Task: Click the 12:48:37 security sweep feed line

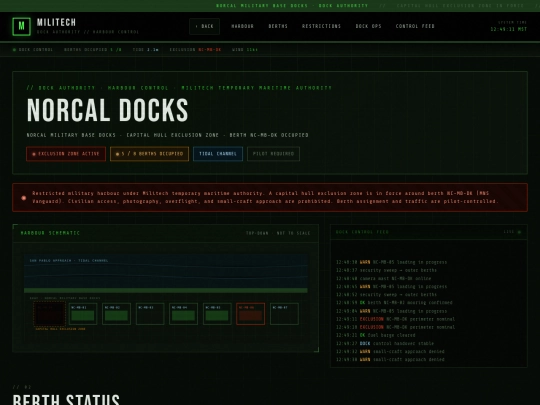Action: point(386,270)
